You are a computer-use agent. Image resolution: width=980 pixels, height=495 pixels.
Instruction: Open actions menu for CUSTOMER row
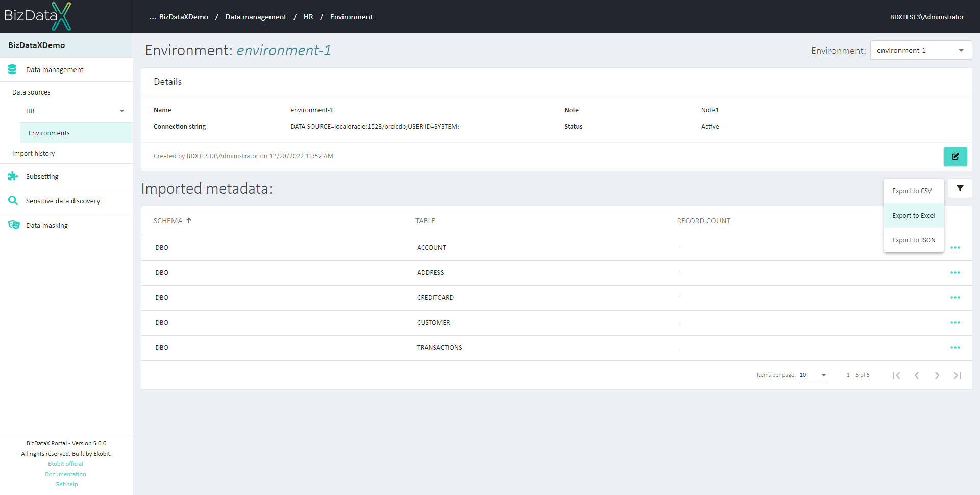tap(955, 323)
